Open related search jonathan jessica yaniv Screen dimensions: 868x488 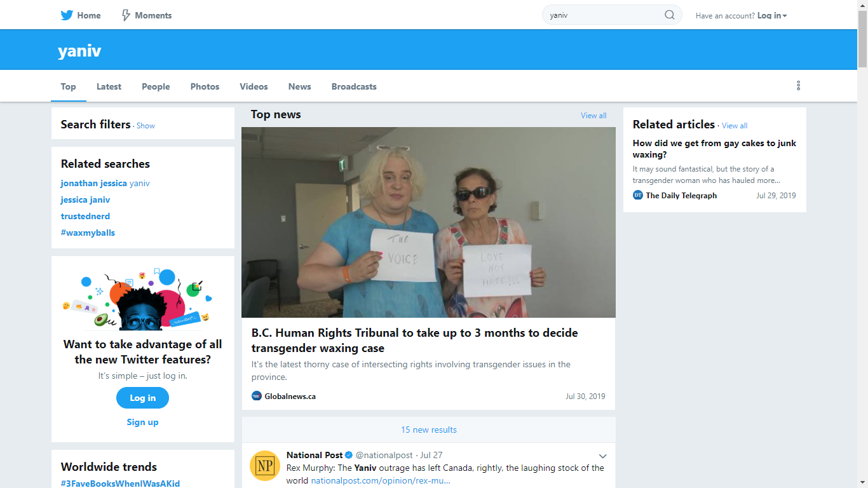pos(105,183)
